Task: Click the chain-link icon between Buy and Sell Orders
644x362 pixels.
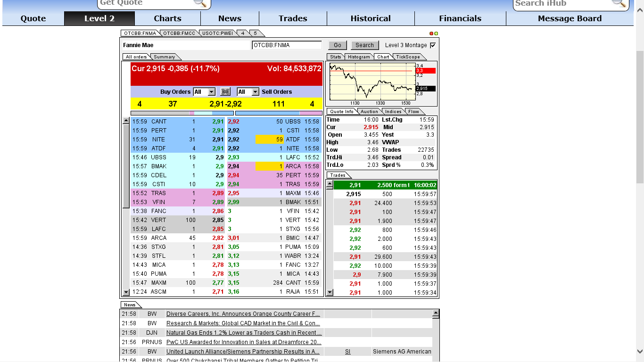Action: tap(225, 92)
